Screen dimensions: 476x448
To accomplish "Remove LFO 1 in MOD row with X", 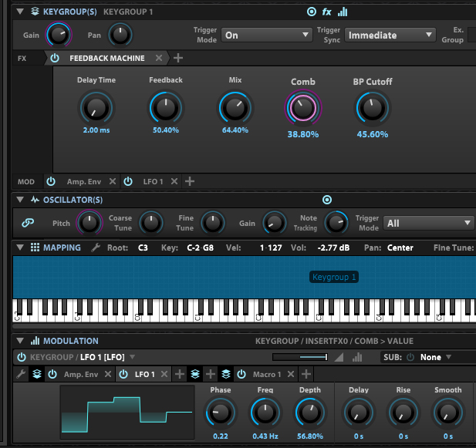I will tap(174, 181).
